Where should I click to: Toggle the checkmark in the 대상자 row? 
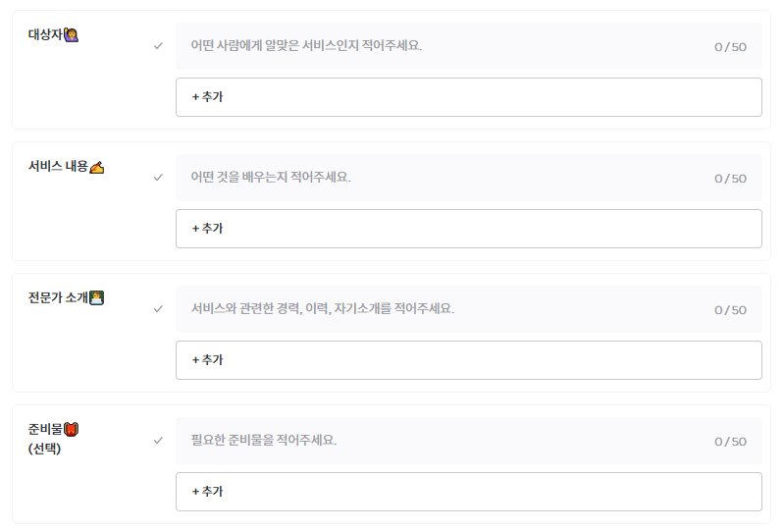tap(158, 46)
